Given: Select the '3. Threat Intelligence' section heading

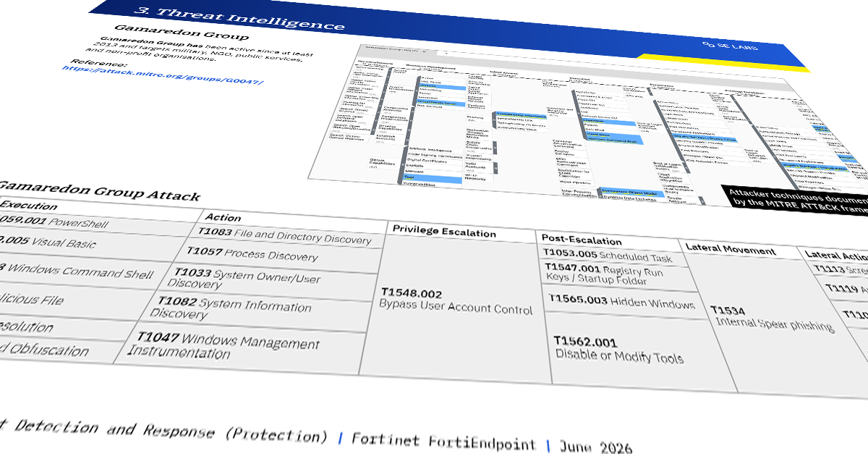Looking at the screenshot, I should pyautogui.click(x=239, y=18).
